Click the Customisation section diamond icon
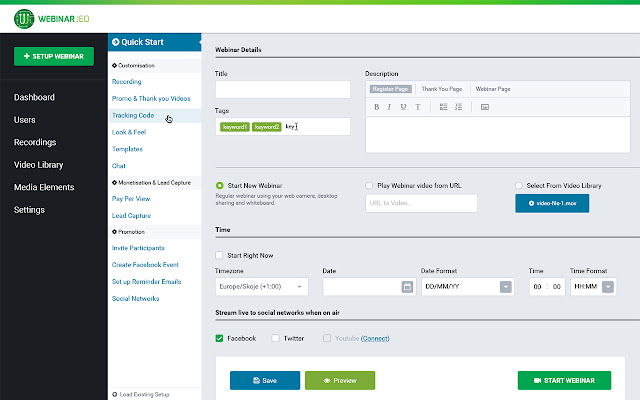The width and height of the screenshot is (640, 400). tap(114, 65)
